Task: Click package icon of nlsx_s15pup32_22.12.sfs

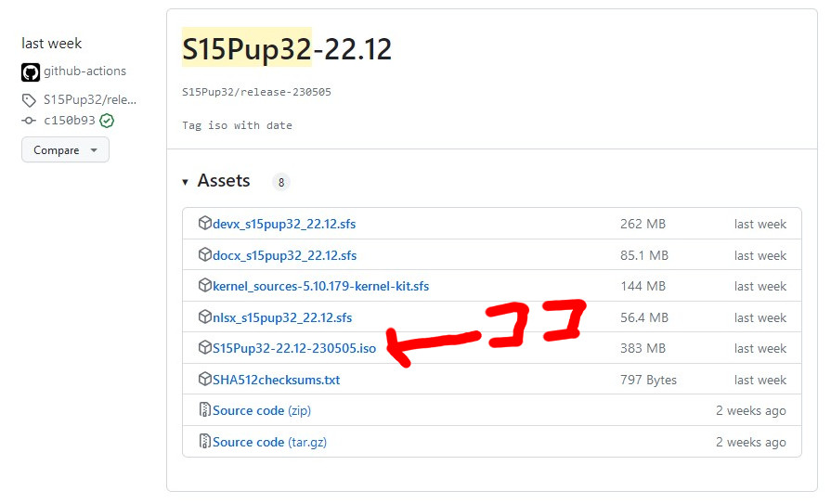Action: coord(204,317)
